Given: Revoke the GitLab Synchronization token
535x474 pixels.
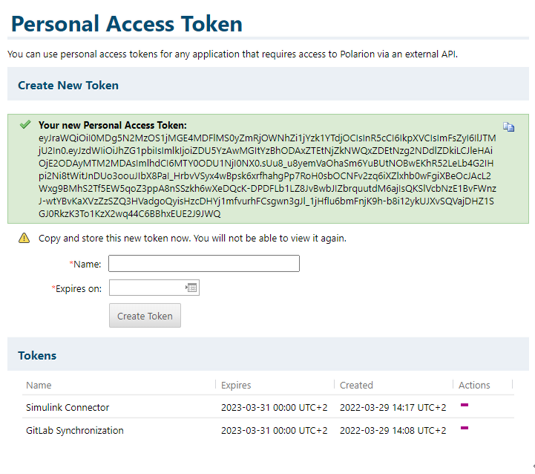Looking at the screenshot, I should click(464, 428).
